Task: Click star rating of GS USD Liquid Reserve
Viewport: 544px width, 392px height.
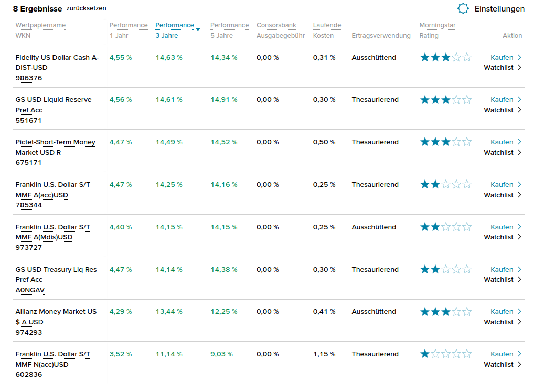Action: (445, 100)
